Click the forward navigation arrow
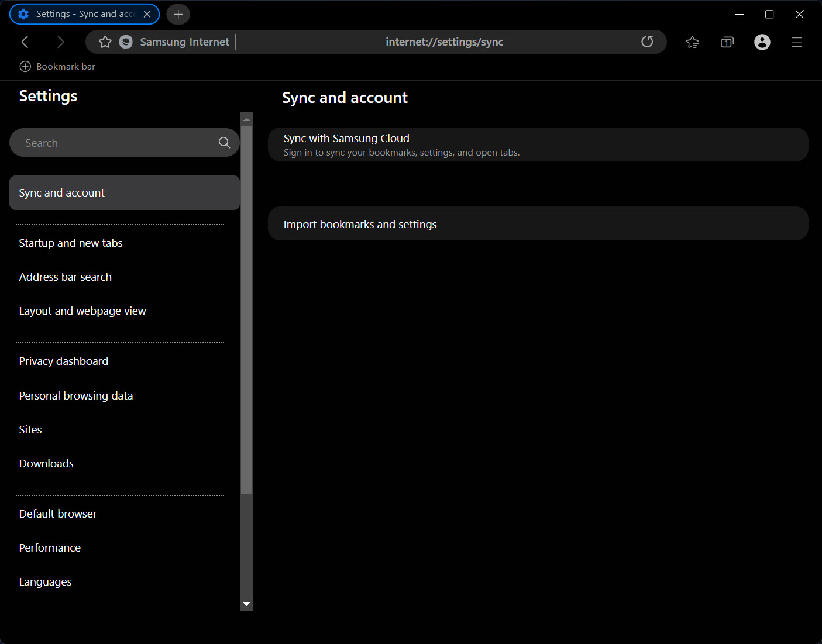Screen dimensions: 822x644 point(60,42)
